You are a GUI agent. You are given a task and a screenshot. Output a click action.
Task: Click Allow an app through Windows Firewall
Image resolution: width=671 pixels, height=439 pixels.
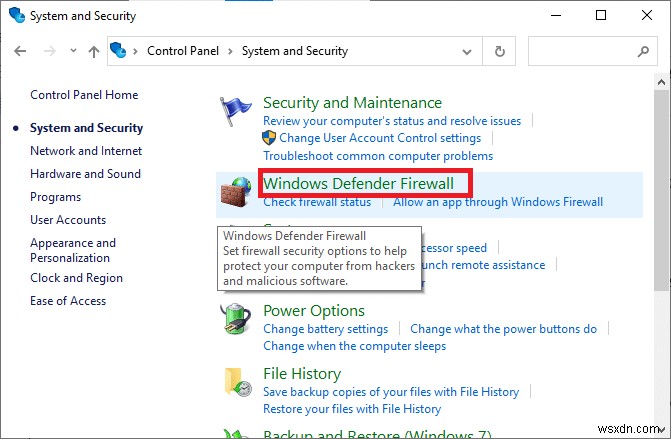pyautogui.click(x=498, y=202)
